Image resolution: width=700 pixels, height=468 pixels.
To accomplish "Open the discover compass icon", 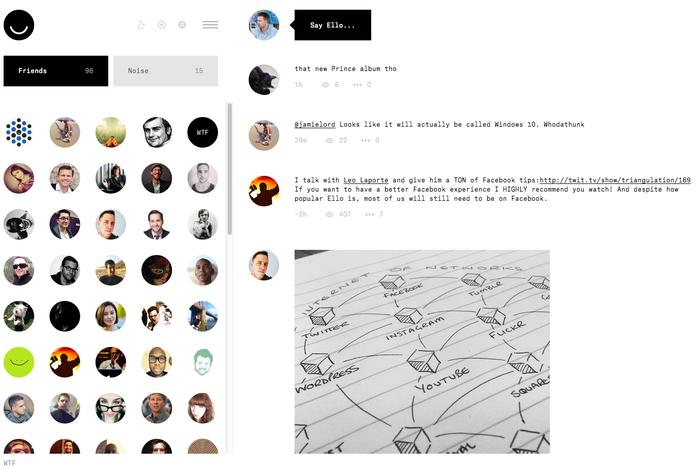I will [x=162, y=25].
